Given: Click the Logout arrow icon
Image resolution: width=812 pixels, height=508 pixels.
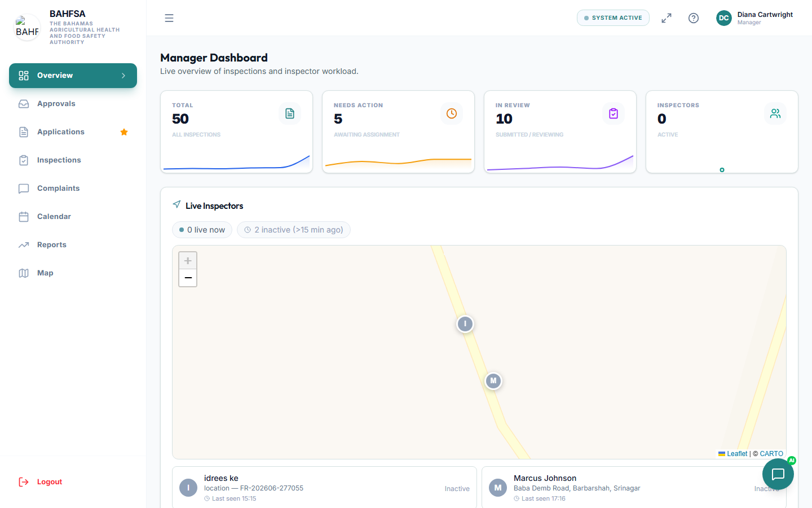Looking at the screenshot, I should click(x=24, y=482).
